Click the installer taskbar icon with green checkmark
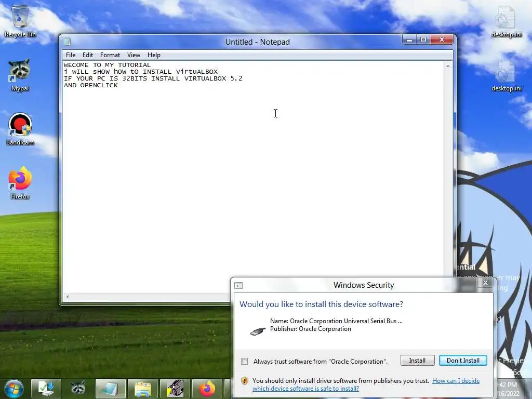This screenshot has height=399, width=532. click(46, 389)
